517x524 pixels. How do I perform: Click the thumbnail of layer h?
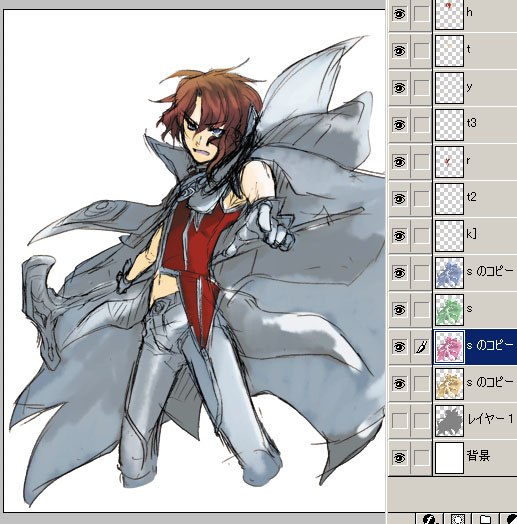(x=449, y=14)
